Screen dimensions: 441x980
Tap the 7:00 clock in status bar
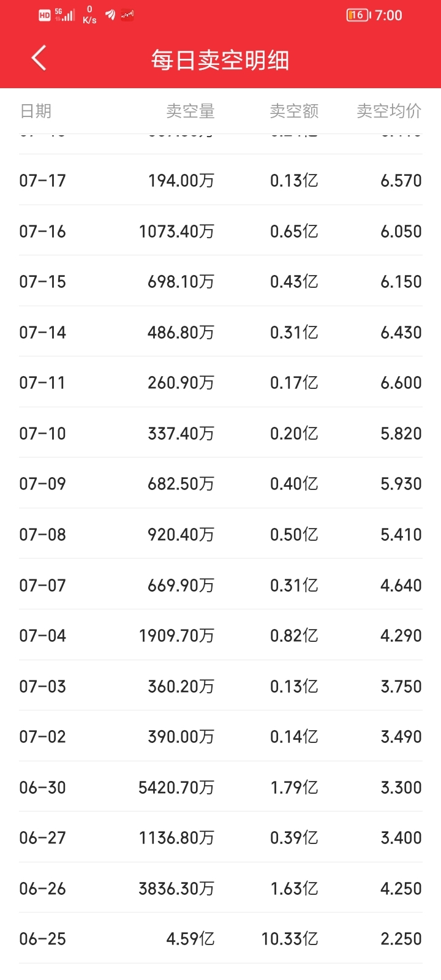point(388,15)
